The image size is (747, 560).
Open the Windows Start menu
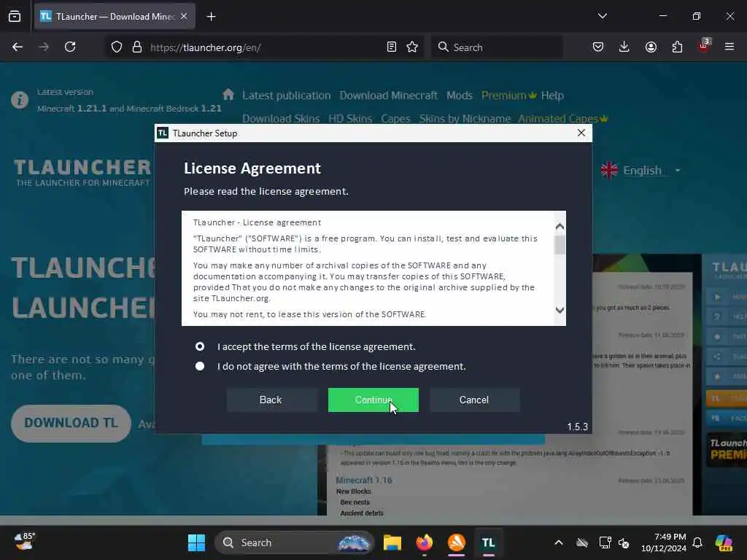(196, 542)
